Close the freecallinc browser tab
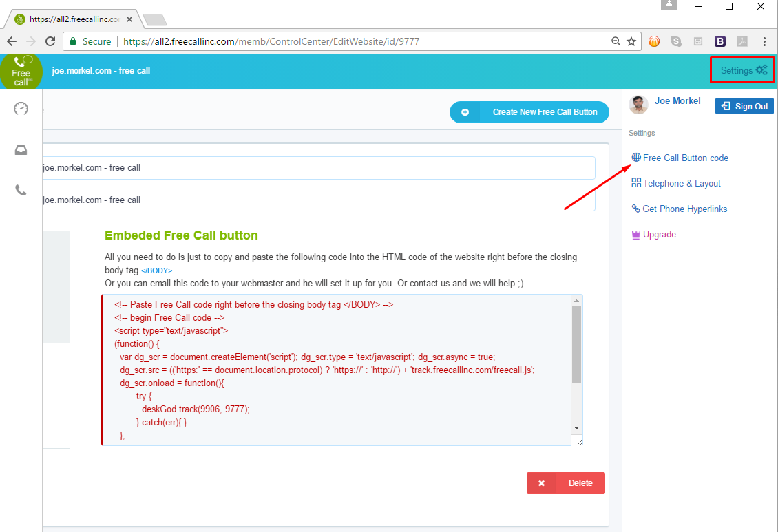 pos(129,19)
